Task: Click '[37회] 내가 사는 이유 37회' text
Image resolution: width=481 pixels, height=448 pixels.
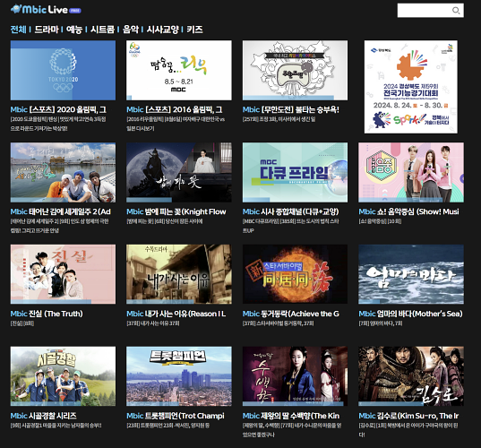Action: click(x=153, y=323)
